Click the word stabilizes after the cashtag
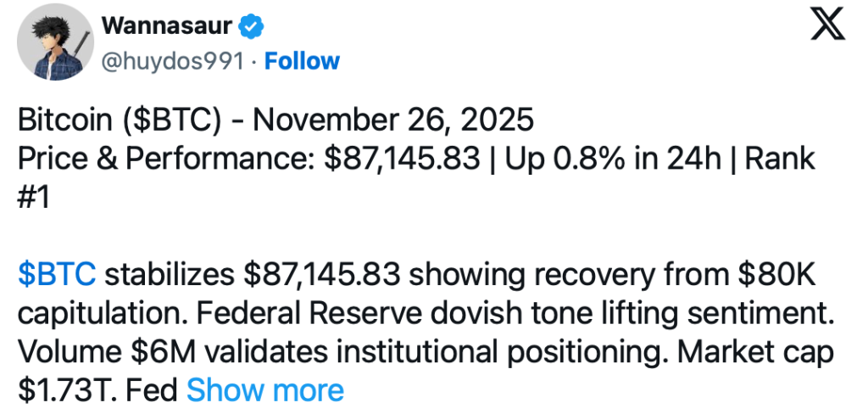 [x=170, y=275]
